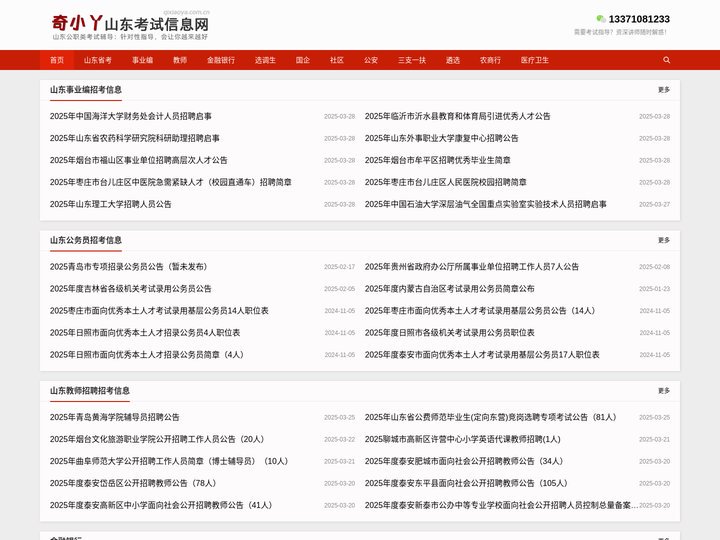The image size is (720, 540).
Task: Open 2025年临沂市沂水县教育和体育局引进优秀人才公告
Action: (457, 117)
